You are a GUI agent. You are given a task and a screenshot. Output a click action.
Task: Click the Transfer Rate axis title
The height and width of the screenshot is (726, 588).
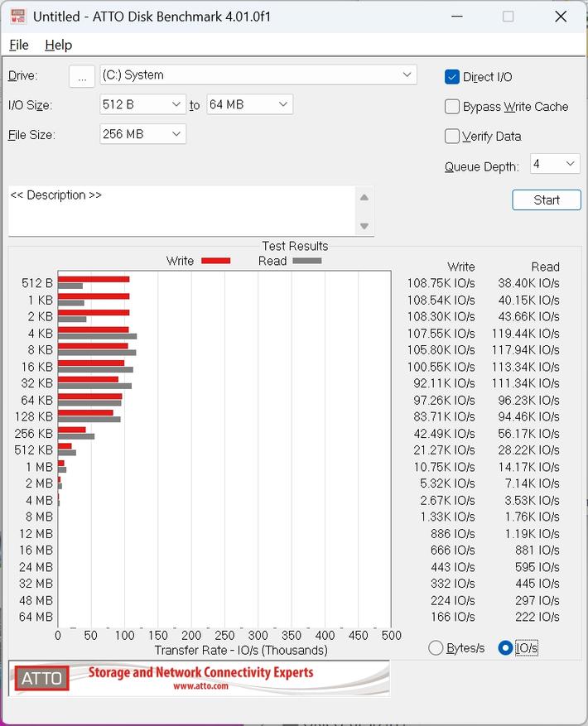(241, 650)
